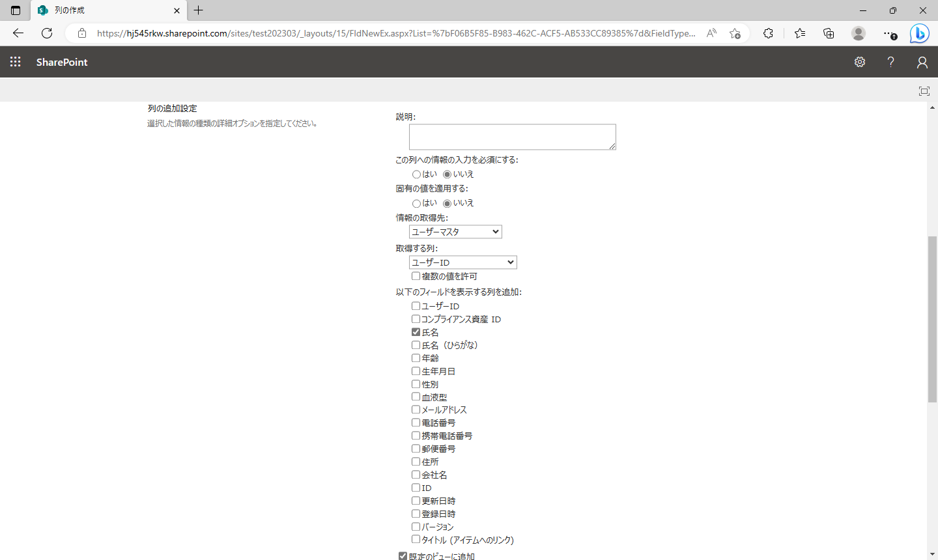Screen dimensions: 938x560
Task: Select はい for 固有の値を適用する
Action: tap(416, 203)
